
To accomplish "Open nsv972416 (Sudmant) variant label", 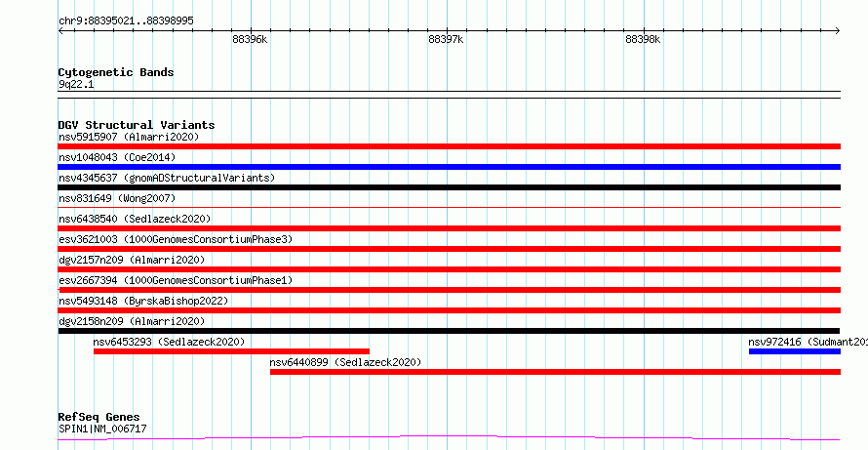I will [x=808, y=342].
